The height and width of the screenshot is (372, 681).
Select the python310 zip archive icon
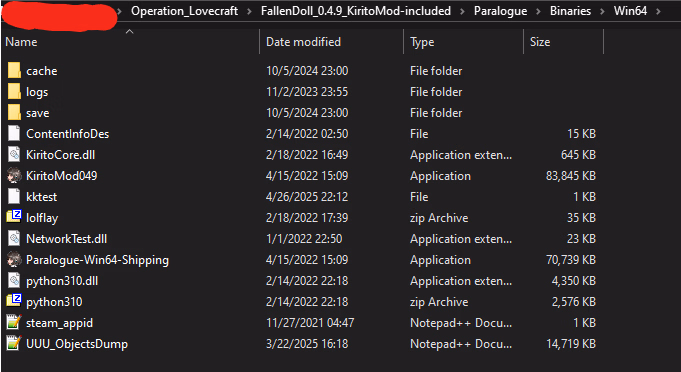tap(14, 302)
